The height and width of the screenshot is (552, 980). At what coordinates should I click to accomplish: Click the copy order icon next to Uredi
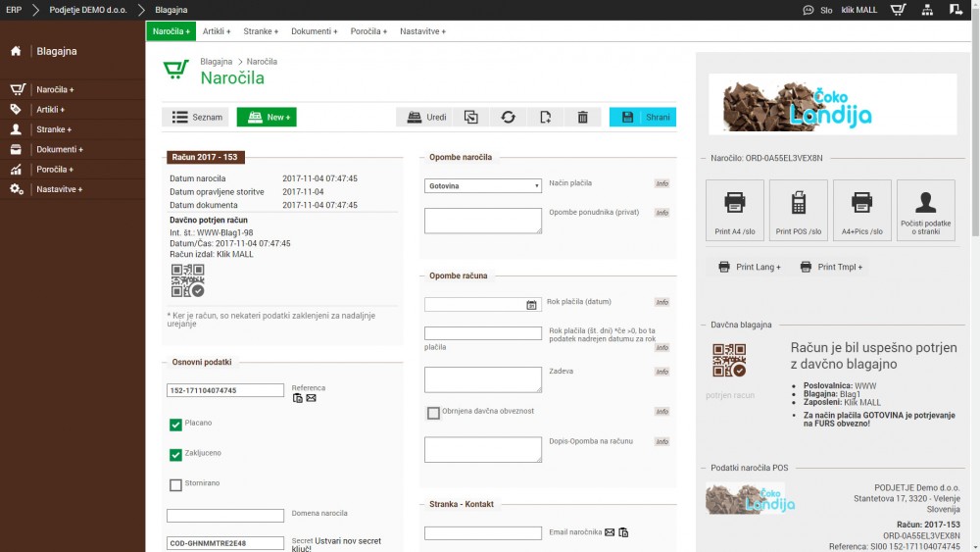click(471, 117)
